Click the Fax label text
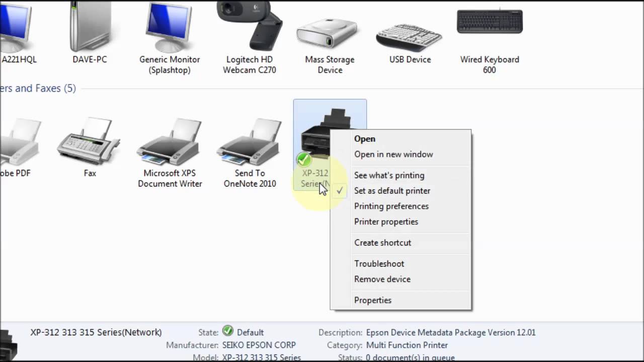Image resolution: width=644 pixels, height=362 pixels. click(x=90, y=173)
